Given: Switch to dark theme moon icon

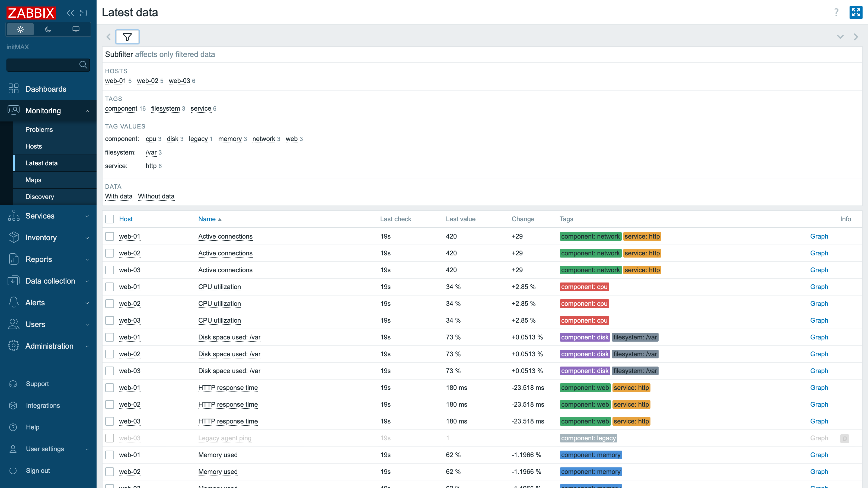Looking at the screenshot, I should [48, 29].
